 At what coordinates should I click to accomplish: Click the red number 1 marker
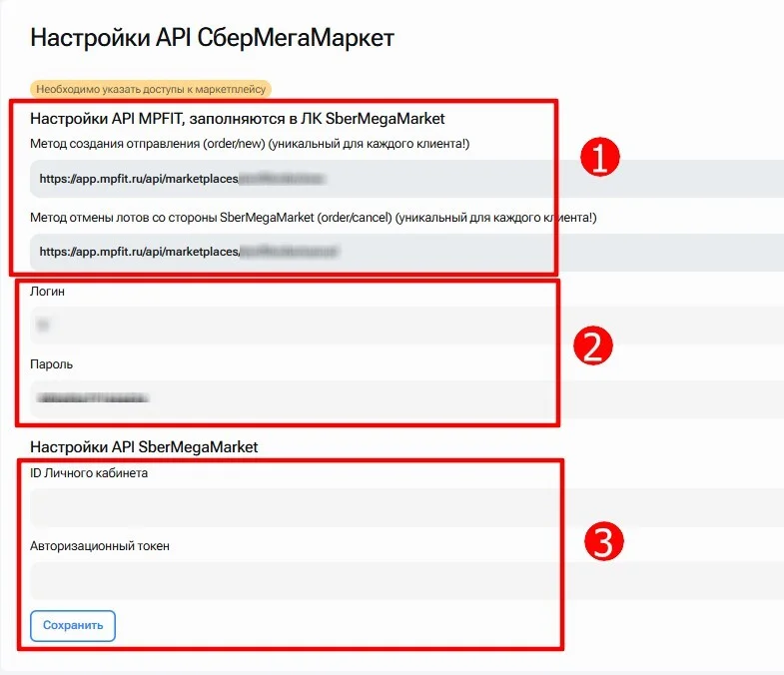[600, 157]
